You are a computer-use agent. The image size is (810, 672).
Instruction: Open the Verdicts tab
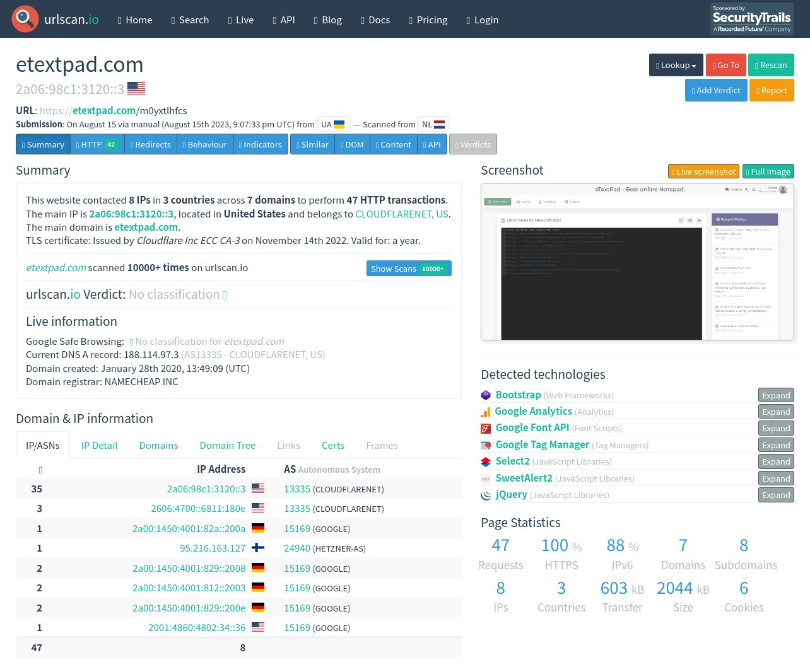tap(473, 144)
